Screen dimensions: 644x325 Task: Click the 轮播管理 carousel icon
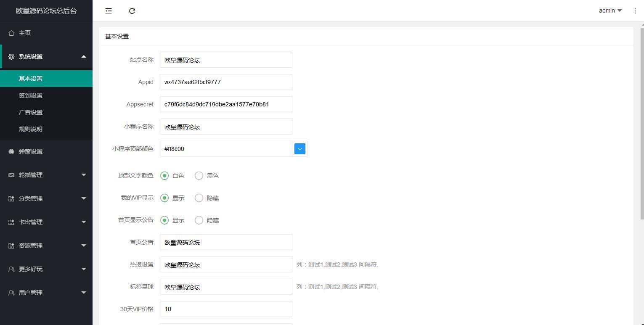[x=10, y=174]
